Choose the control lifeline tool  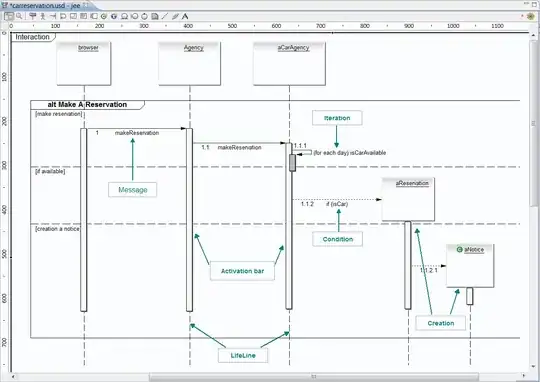click(145, 16)
